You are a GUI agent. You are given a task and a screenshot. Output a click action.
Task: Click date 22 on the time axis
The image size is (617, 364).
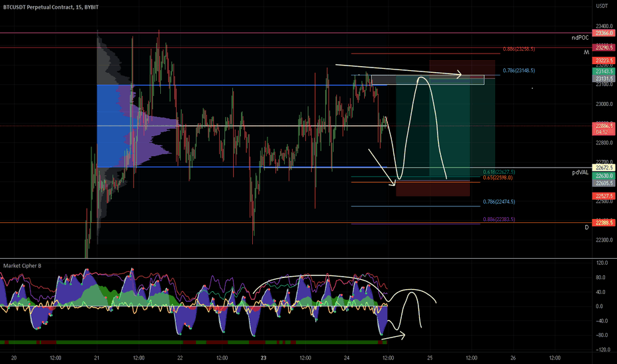pos(180,357)
